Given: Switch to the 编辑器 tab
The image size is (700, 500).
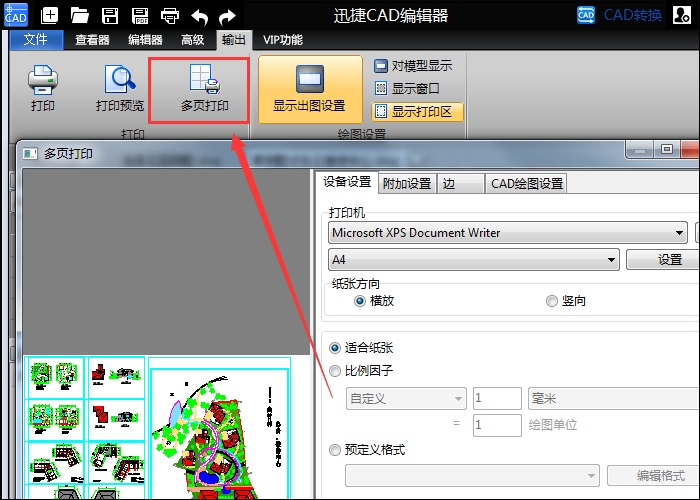Looking at the screenshot, I should (145, 40).
